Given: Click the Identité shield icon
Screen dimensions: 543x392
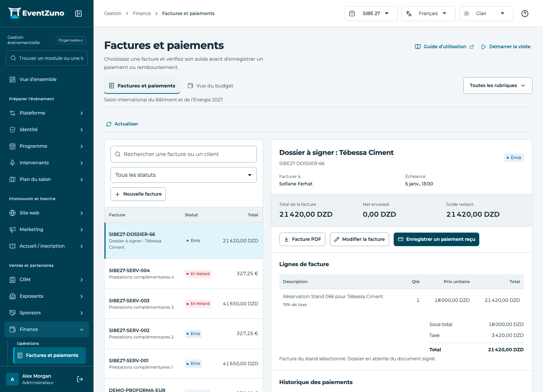Looking at the screenshot, I should pos(12,130).
